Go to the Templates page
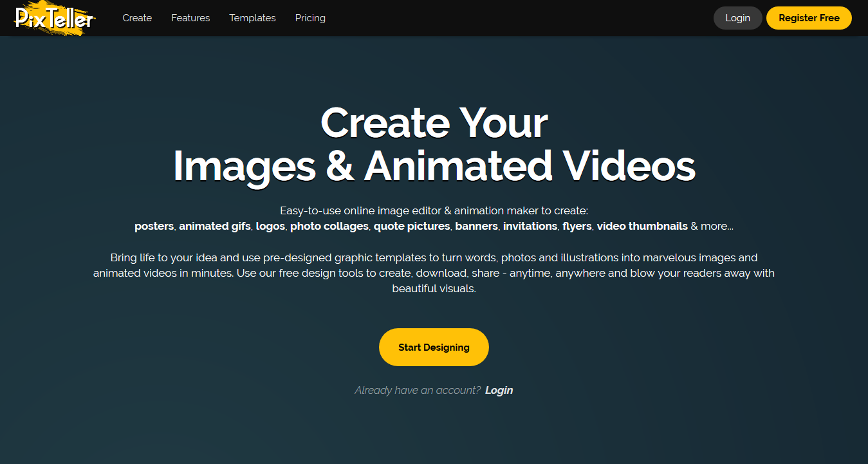This screenshot has height=464, width=868. (252, 18)
